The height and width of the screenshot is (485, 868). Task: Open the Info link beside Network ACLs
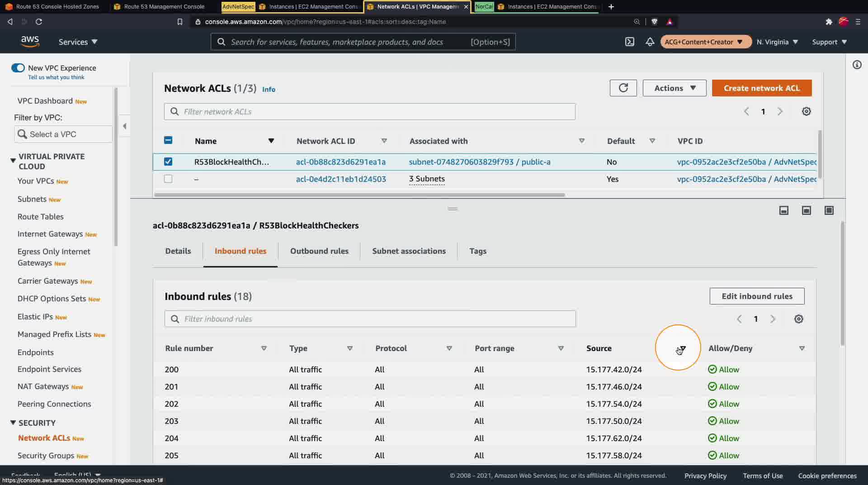(269, 89)
